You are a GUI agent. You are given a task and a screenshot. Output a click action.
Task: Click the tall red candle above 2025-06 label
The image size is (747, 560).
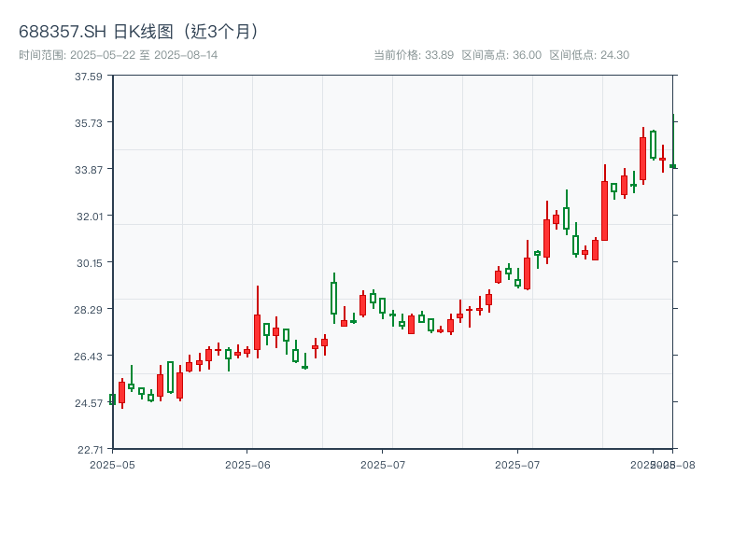[x=257, y=331]
